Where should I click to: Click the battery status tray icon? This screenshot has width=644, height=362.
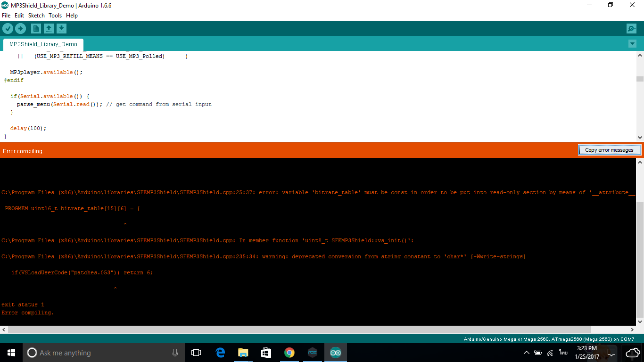click(538, 353)
